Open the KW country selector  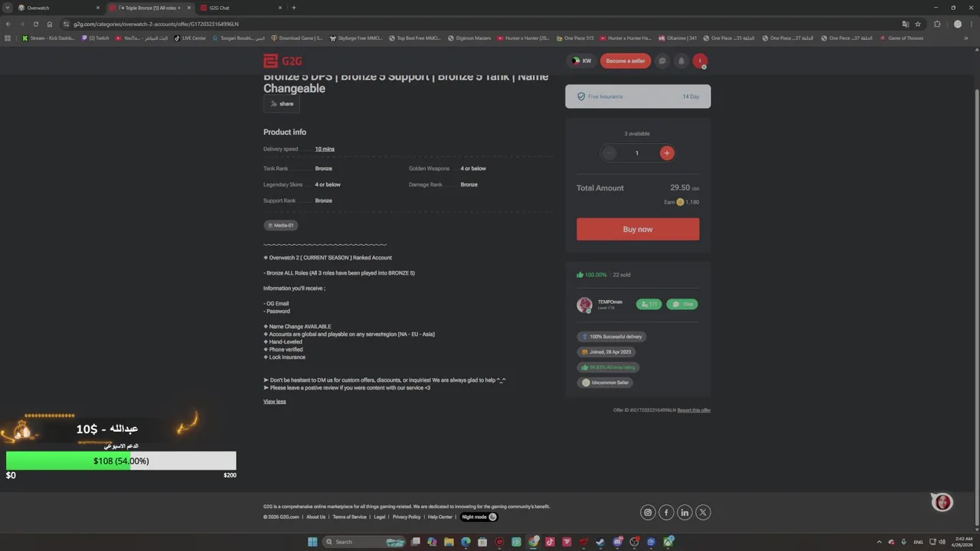point(582,60)
